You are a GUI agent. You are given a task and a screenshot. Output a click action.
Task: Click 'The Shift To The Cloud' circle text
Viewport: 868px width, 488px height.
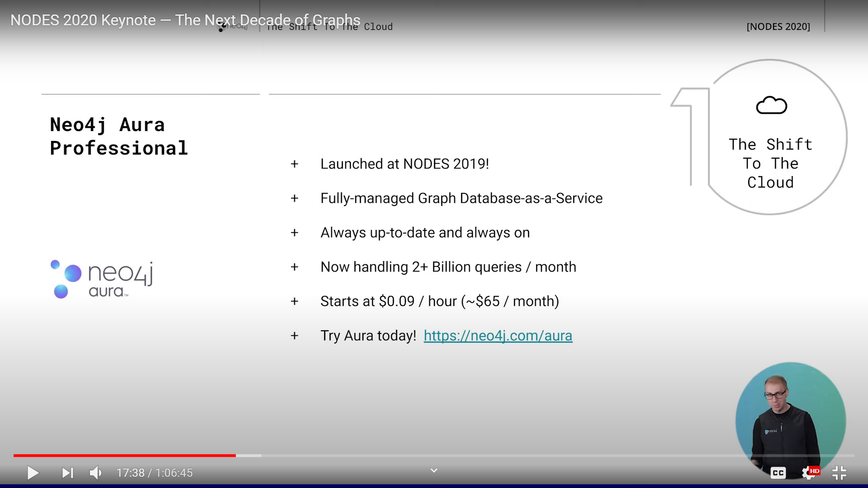(x=770, y=163)
